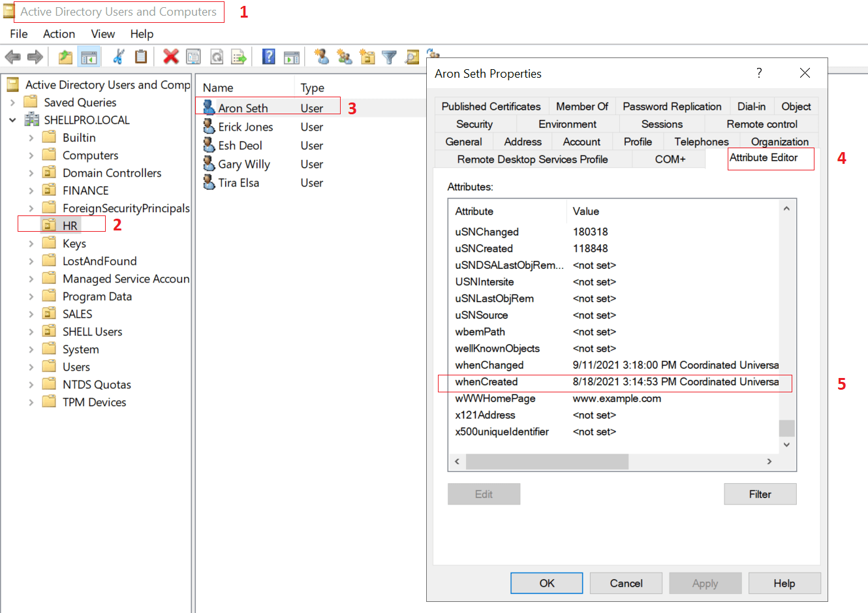The image size is (868, 613).
Task: Open the Security tab
Action: [474, 123]
